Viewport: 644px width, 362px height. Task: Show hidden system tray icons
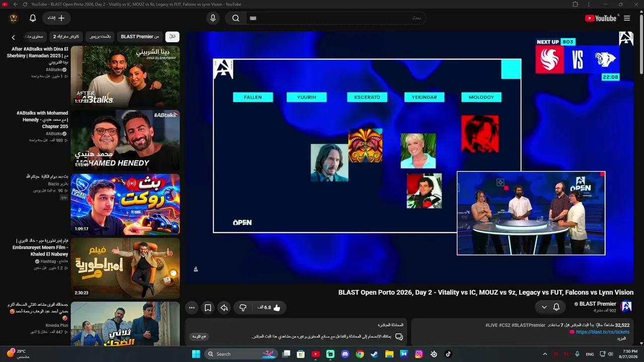(x=545, y=354)
